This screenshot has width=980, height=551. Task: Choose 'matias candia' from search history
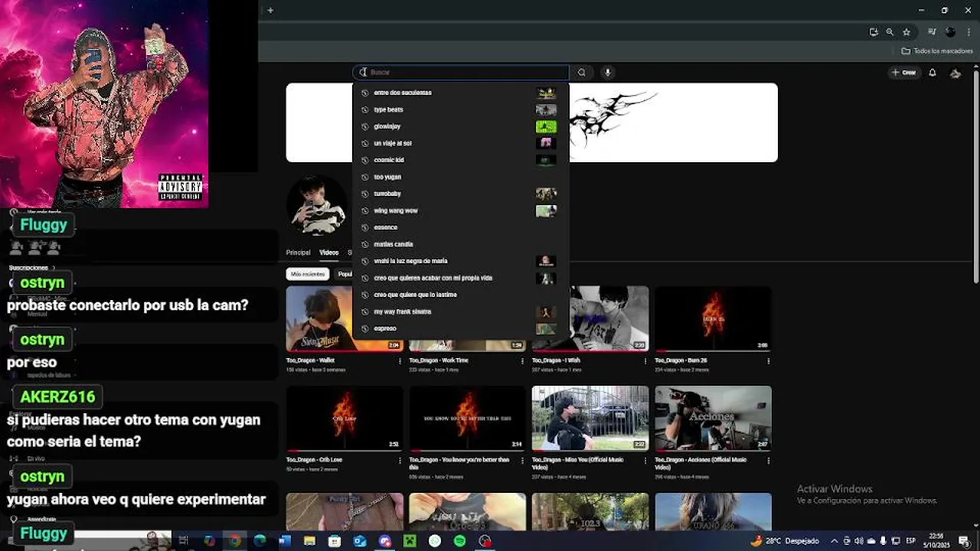coord(459,244)
